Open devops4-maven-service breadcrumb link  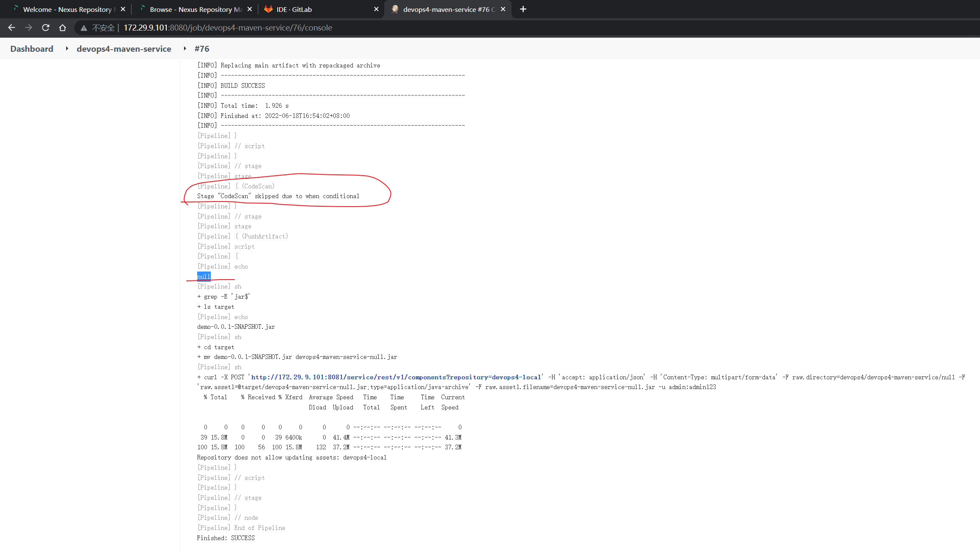pos(124,49)
